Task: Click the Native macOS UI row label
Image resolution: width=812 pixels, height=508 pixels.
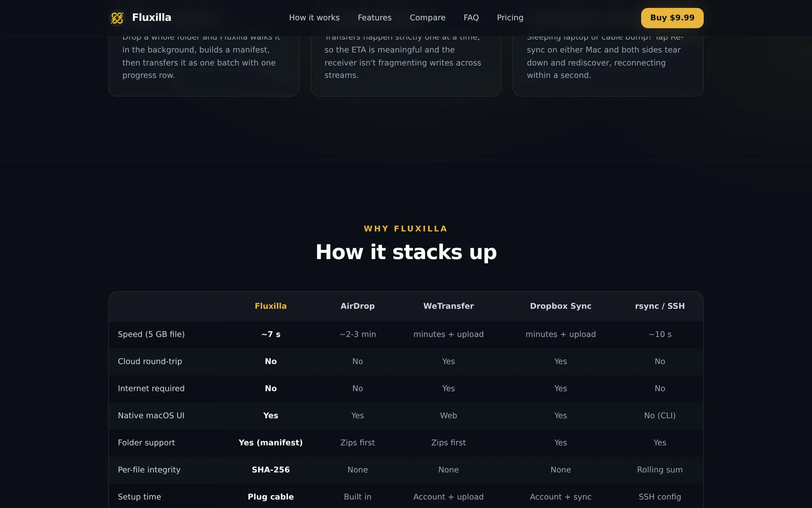Action: [x=151, y=416]
